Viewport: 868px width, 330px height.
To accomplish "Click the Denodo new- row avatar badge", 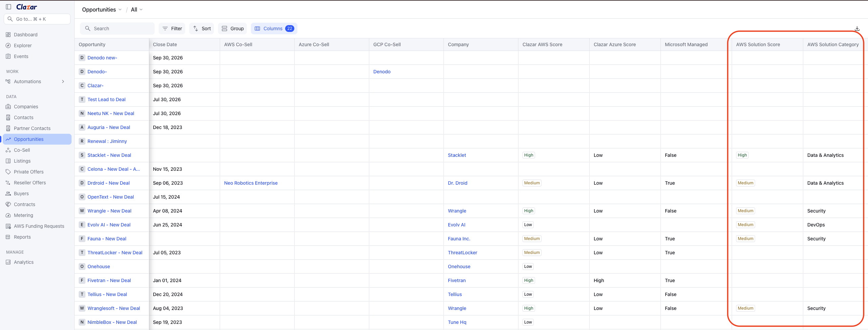I will (82, 58).
